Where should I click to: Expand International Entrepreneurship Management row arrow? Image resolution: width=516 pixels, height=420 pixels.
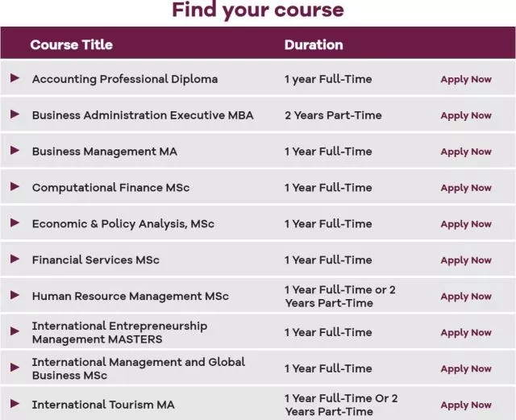(15, 332)
